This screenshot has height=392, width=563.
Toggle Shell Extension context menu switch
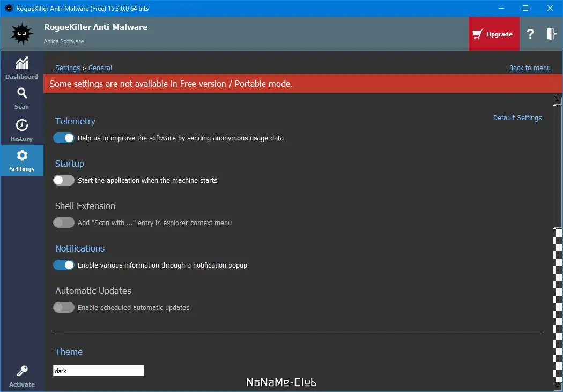pos(64,223)
